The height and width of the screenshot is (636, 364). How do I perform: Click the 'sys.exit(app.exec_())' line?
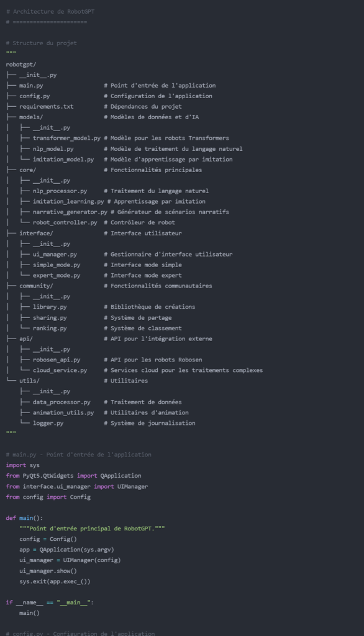point(55,581)
